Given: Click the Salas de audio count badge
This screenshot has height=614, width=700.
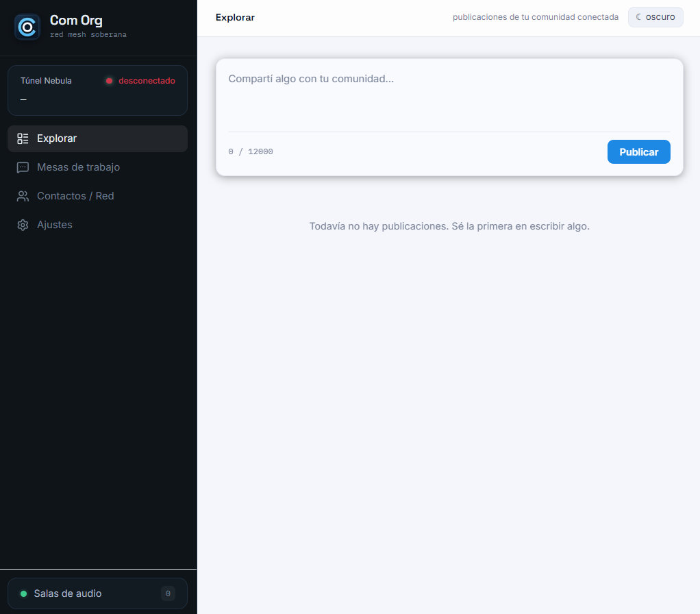Looking at the screenshot, I should 168,593.
